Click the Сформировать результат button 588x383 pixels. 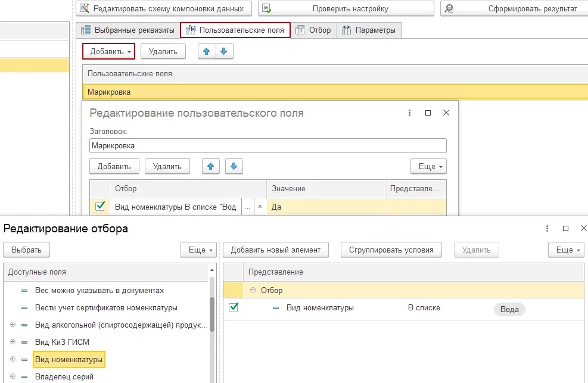[514, 8]
